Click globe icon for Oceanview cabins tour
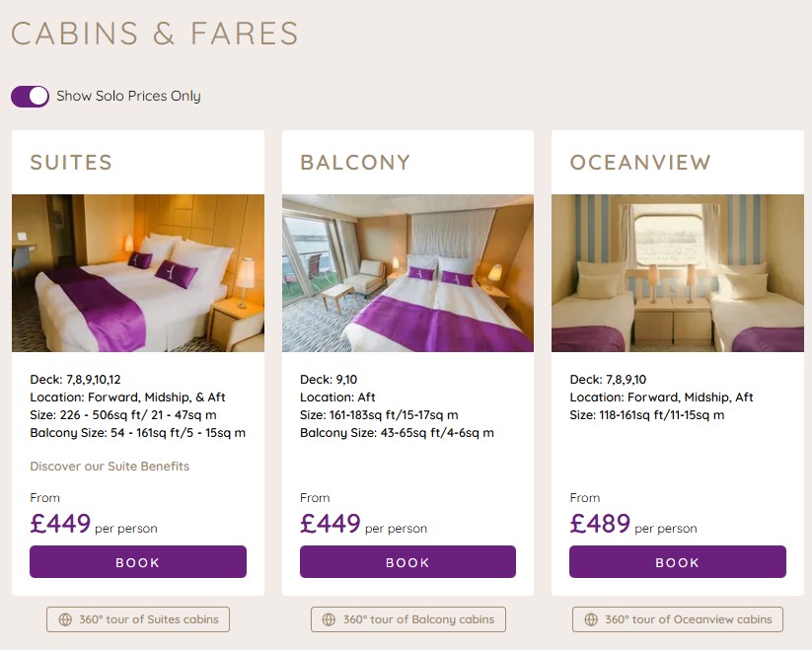Screen dimensions: 812x650 (590, 619)
